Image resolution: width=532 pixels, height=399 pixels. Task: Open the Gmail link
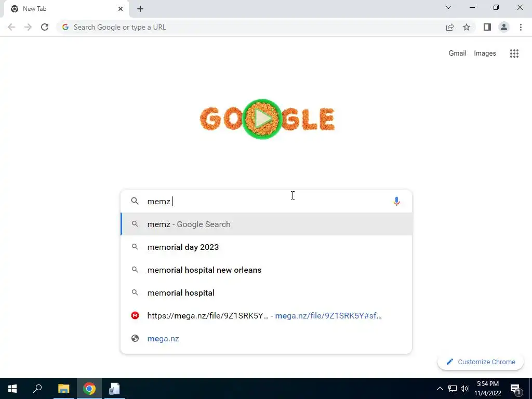point(457,54)
